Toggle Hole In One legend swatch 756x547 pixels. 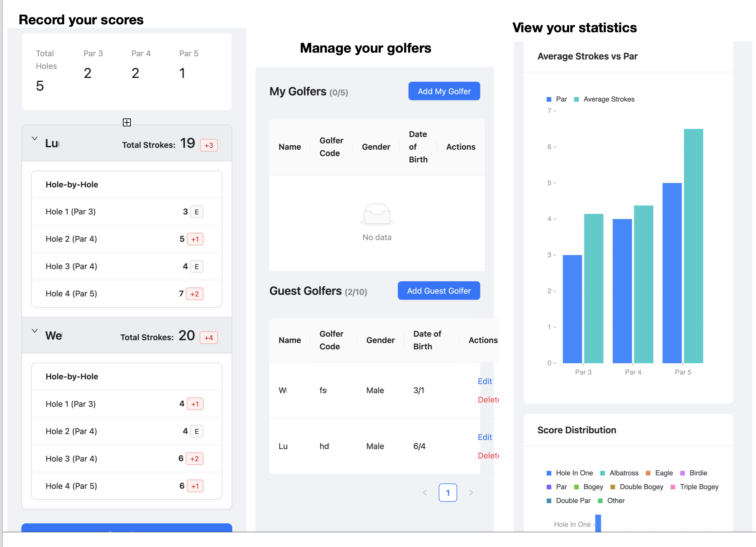549,473
